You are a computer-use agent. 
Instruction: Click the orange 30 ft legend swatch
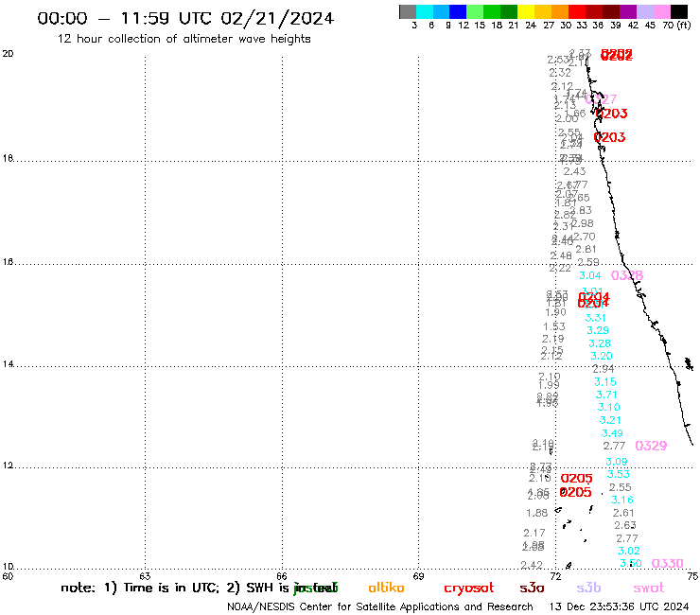click(560, 11)
